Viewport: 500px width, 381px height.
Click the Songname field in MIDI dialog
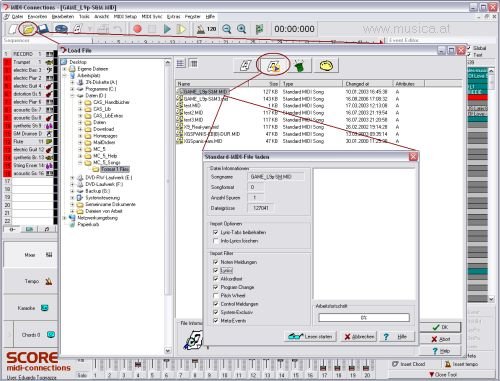click(x=276, y=177)
